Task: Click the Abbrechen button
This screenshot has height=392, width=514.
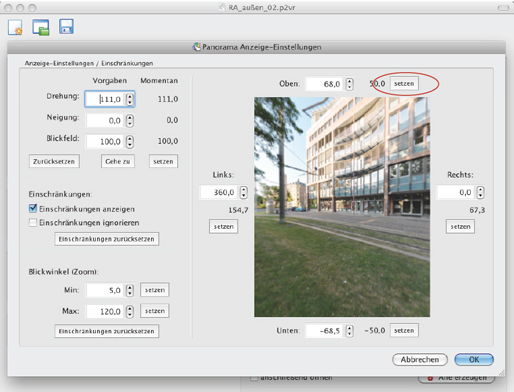Action: tap(420, 360)
